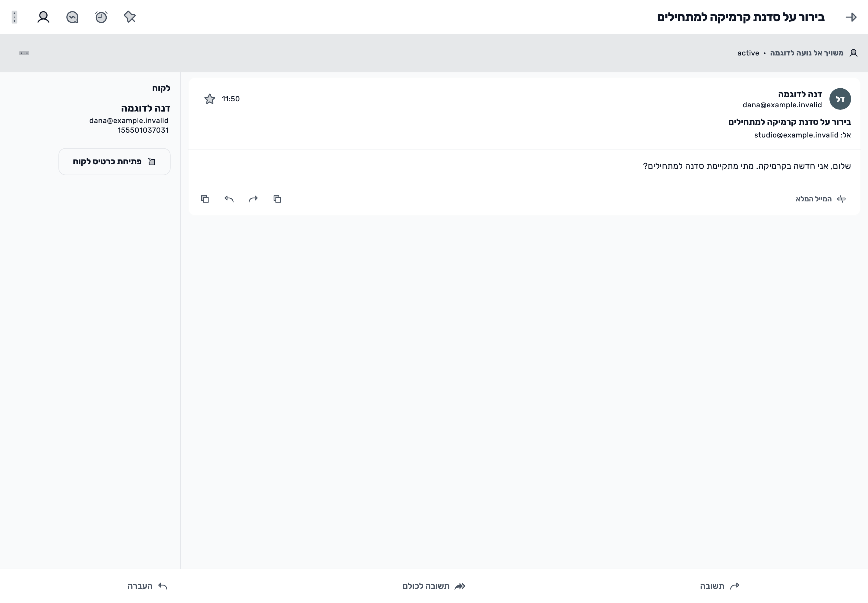Click the code icon next to המייל המלא
Image resolution: width=868 pixels, height=603 pixels.
[x=841, y=199]
